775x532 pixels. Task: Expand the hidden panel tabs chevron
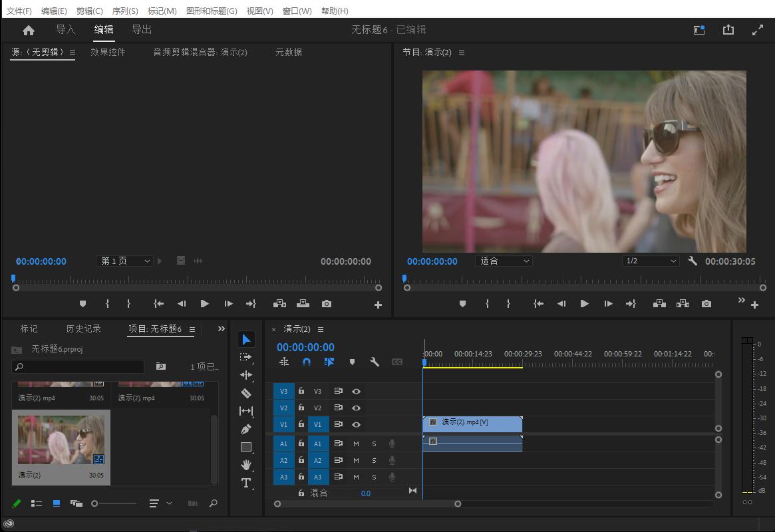point(222,329)
